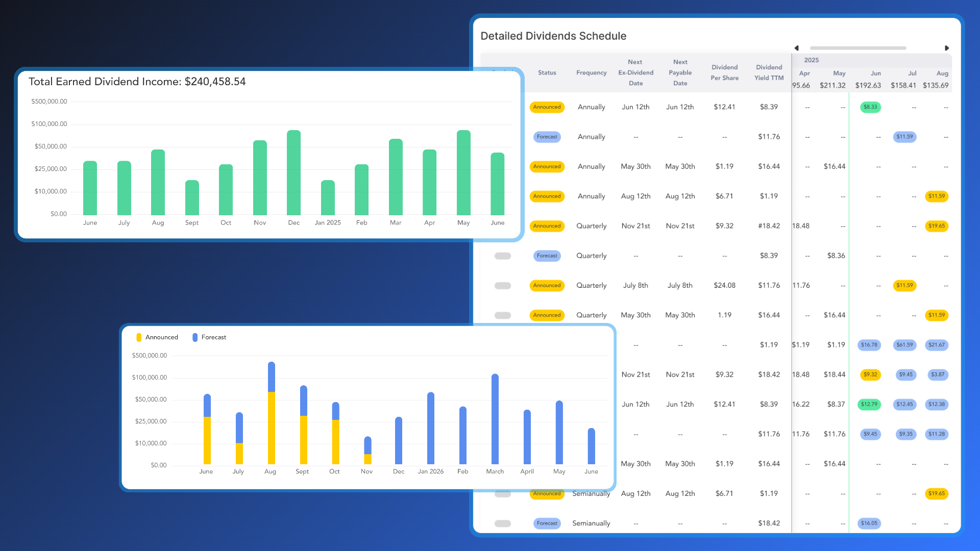Click the blue $3.87 dividend chip
This screenshot has width=980, height=551.
[x=938, y=374]
